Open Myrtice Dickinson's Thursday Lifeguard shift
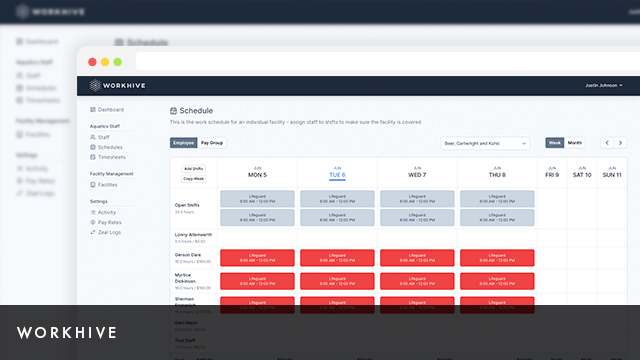 [497, 281]
